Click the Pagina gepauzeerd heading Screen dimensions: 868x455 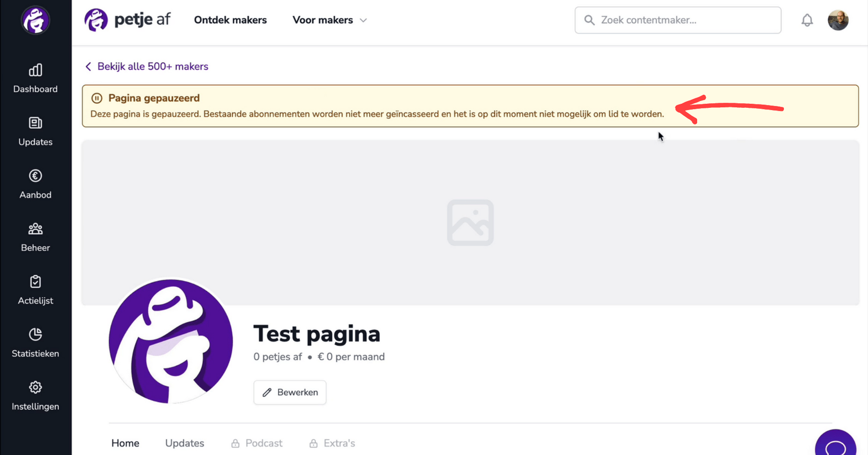tap(154, 98)
